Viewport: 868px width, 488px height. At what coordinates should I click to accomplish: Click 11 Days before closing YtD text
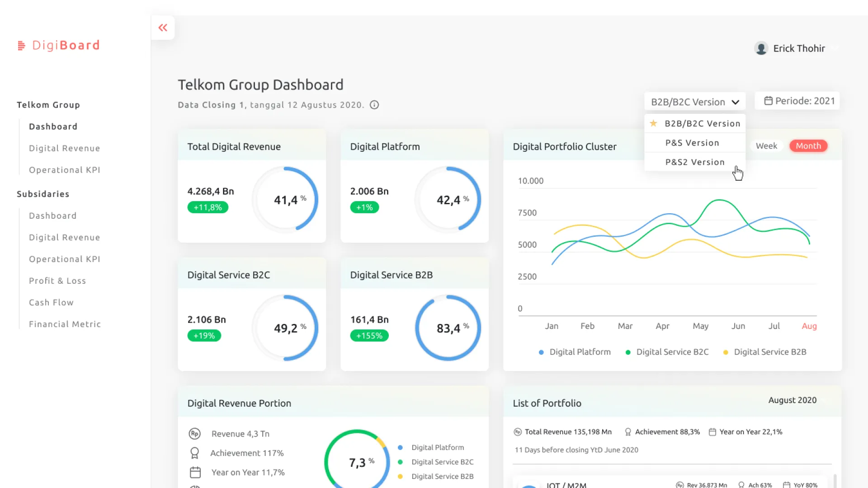point(576,450)
